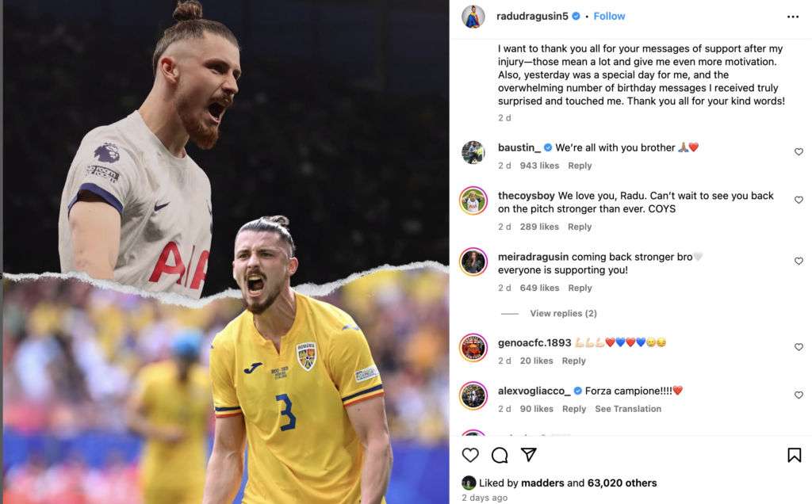Like baustin_'s comment heart
Screen dimensions: 812x504
click(799, 151)
